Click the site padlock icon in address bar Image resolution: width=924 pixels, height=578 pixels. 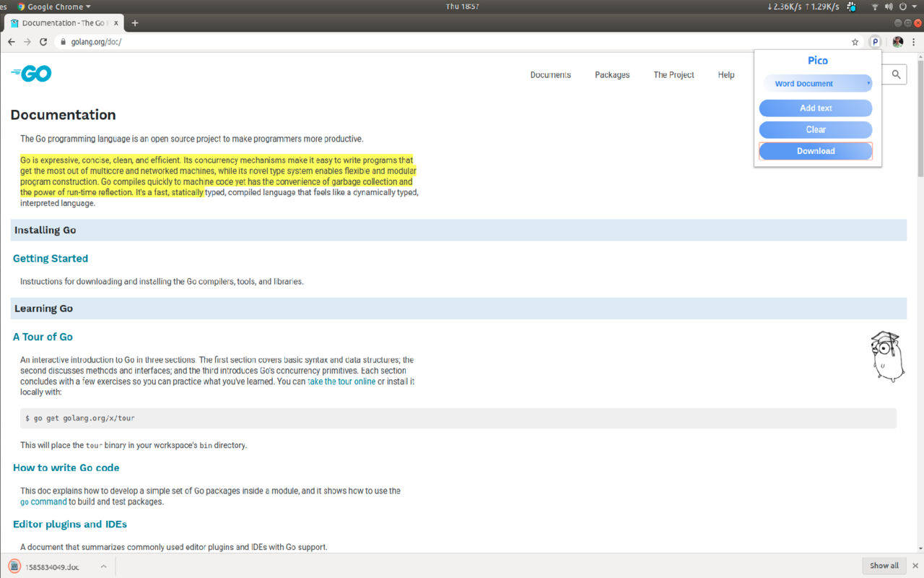coord(64,42)
